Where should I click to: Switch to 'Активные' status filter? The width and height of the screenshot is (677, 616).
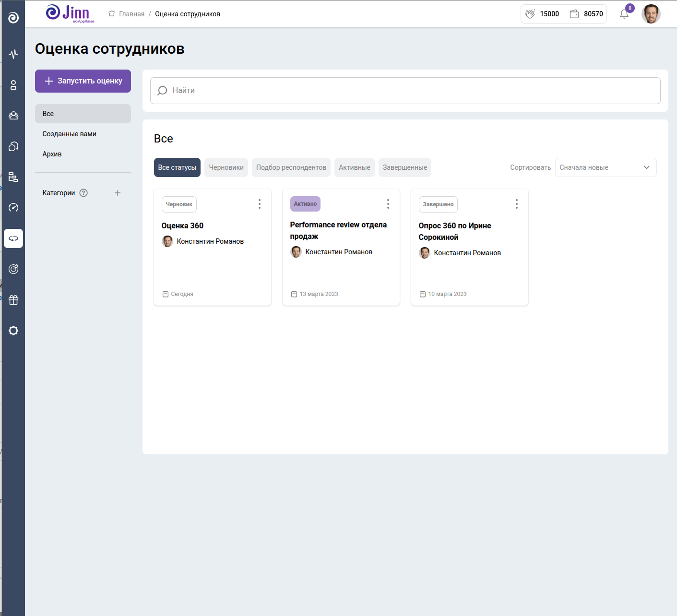click(354, 167)
